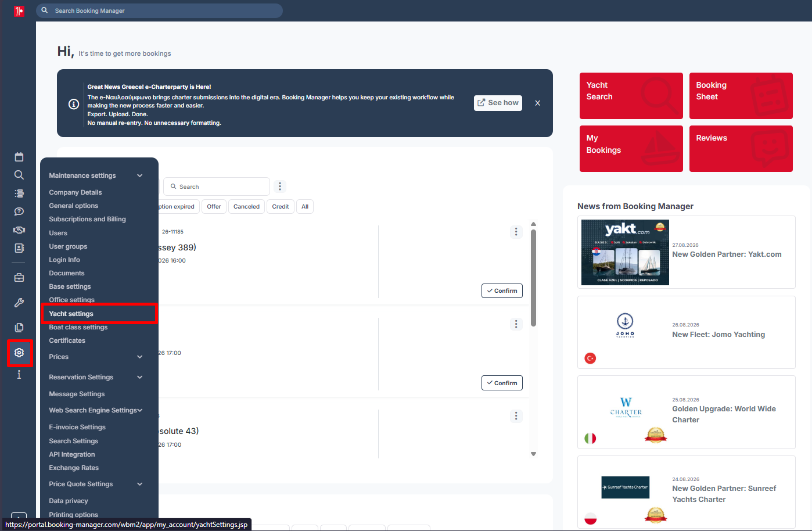The image size is (812, 531).
Task: Filter reservations by Credit tab
Action: 281,207
